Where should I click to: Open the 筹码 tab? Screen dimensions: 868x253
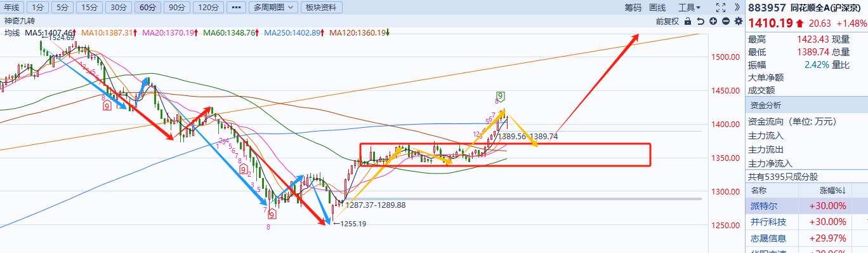tap(633, 8)
